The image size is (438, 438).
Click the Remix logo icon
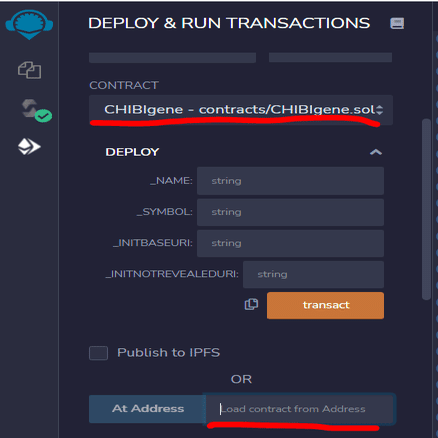(29, 24)
